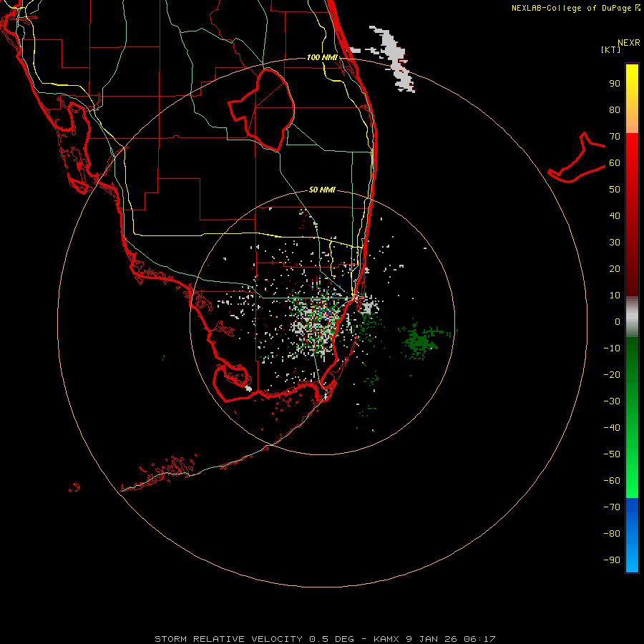Click the [KT] units label
The height and width of the screenshot is (644, 644).
[x=610, y=49]
